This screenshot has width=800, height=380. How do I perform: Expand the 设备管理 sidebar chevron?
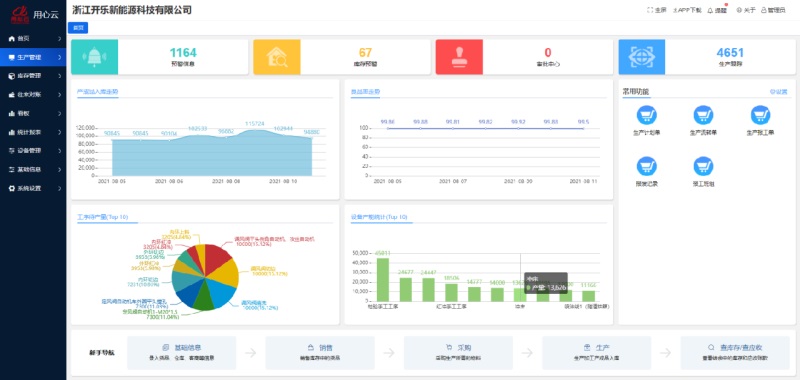pyautogui.click(x=60, y=151)
